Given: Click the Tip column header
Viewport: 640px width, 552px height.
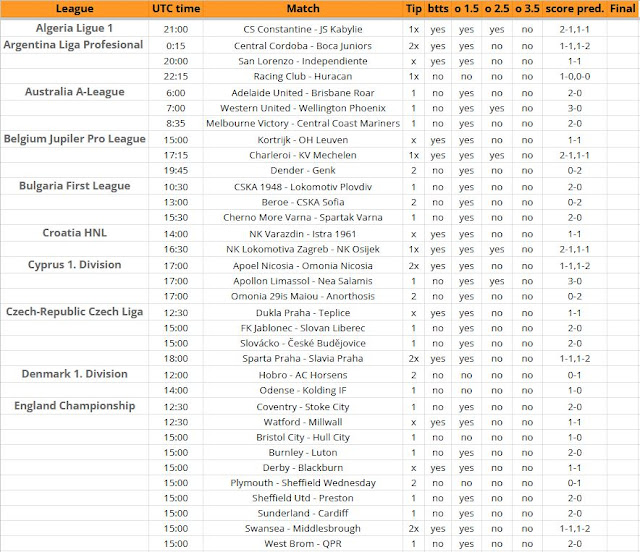Looking at the screenshot, I should tap(413, 9).
